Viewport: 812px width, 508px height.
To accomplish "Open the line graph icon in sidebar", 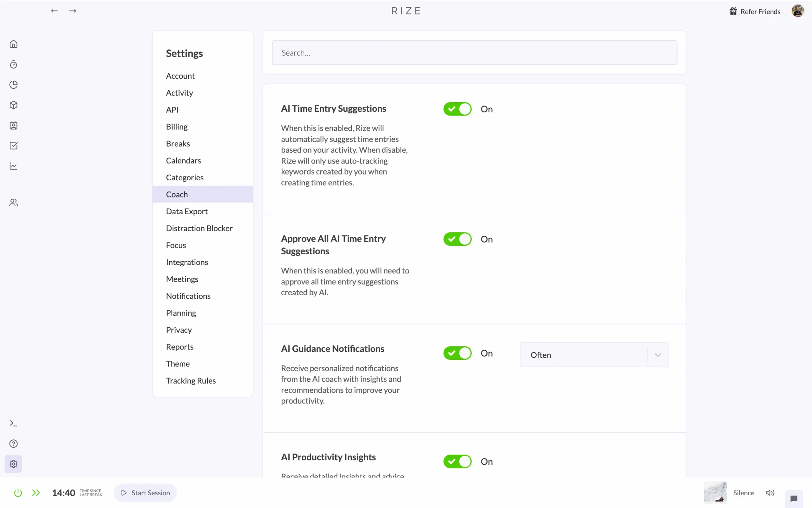I will click(13, 166).
